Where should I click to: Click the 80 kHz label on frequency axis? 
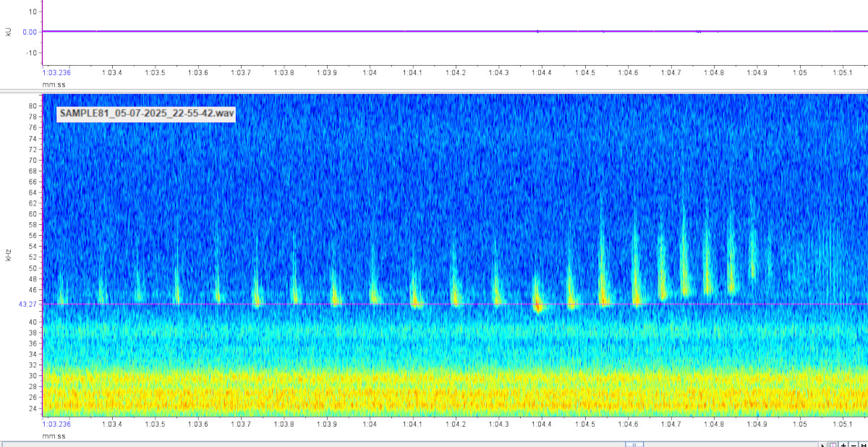pyautogui.click(x=33, y=106)
